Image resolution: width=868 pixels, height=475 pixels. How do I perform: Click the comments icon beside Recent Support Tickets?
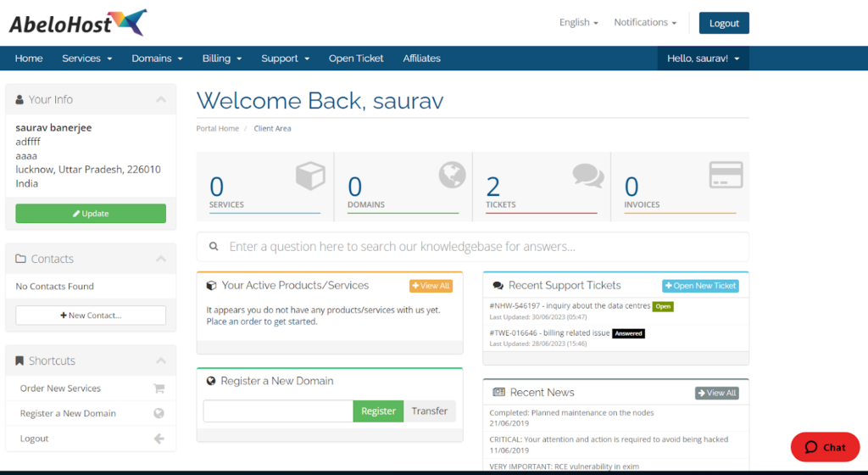pyautogui.click(x=498, y=286)
